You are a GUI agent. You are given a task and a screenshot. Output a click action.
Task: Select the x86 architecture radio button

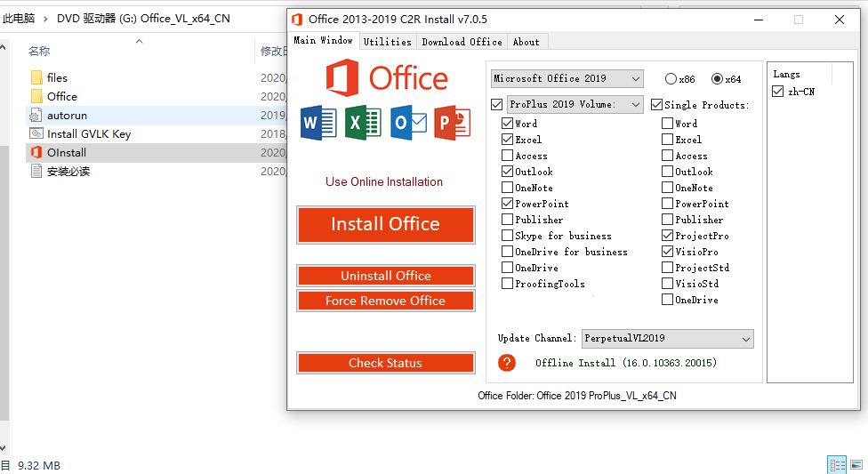[x=671, y=79]
